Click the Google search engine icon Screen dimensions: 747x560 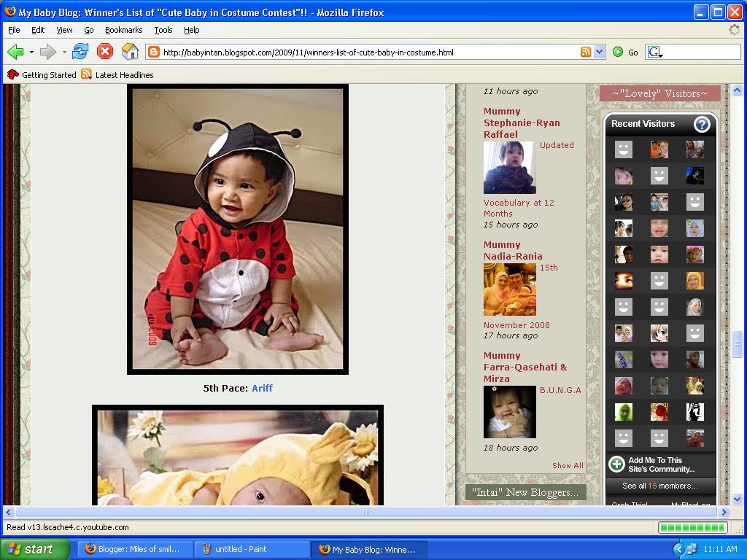[x=654, y=52]
